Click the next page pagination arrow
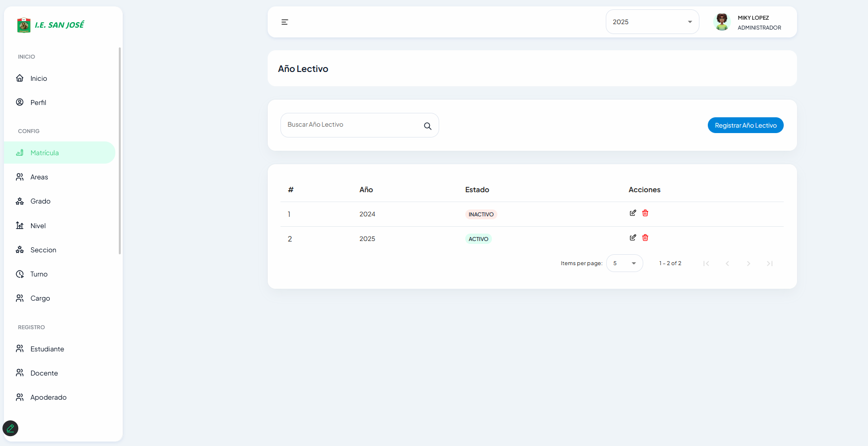 pyautogui.click(x=748, y=264)
